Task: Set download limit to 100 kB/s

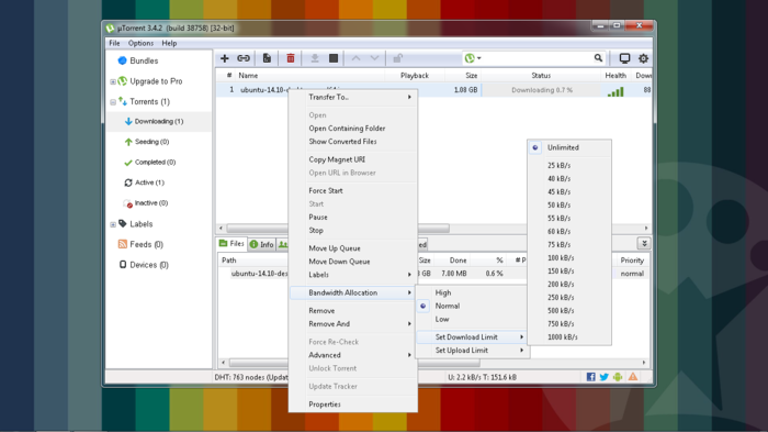Action: 560,258
